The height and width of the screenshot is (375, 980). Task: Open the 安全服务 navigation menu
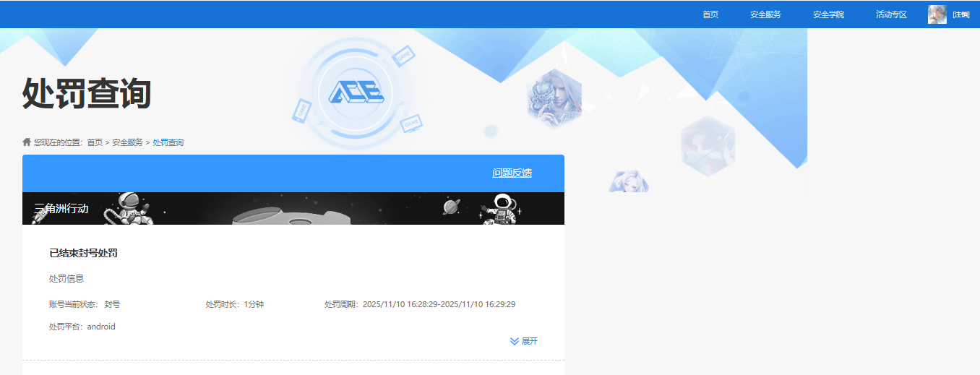tap(765, 14)
